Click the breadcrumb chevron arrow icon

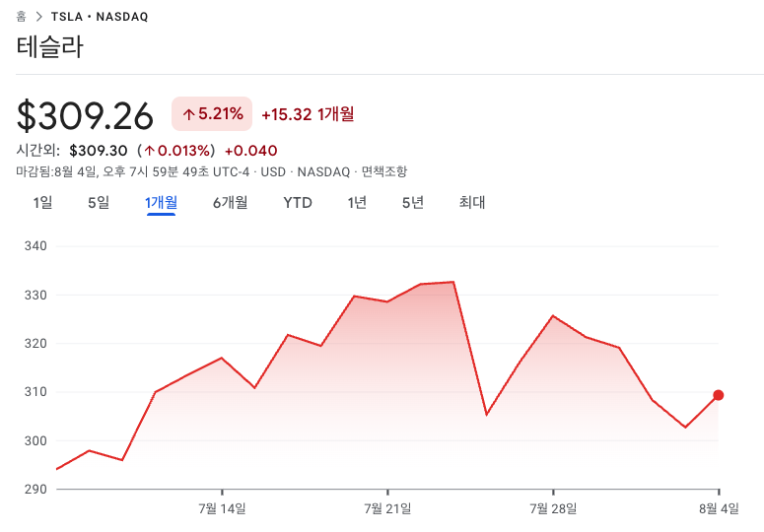tap(39, 17)
